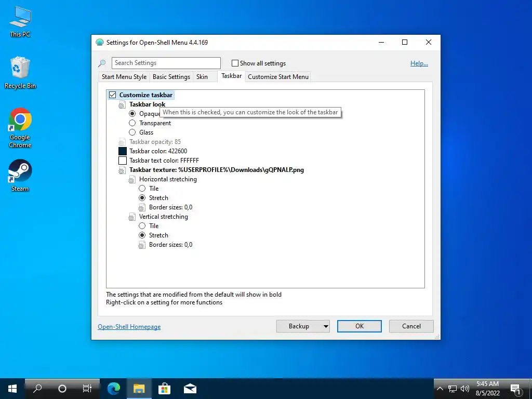Select the Steam desktop shortcut
This screenshot has width=532, height=399.
coord(20,176)
